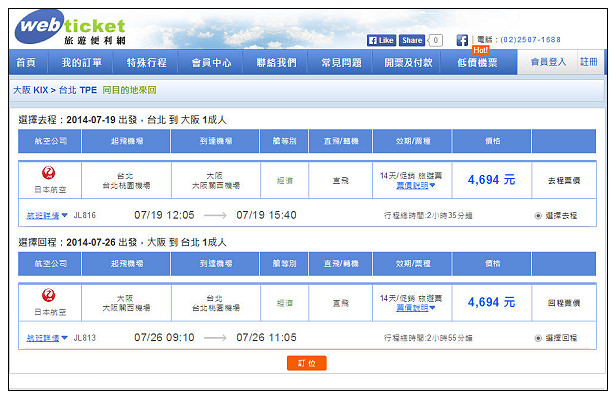Expand 航班詳情 for flight JL816

[x=47, y=215]
